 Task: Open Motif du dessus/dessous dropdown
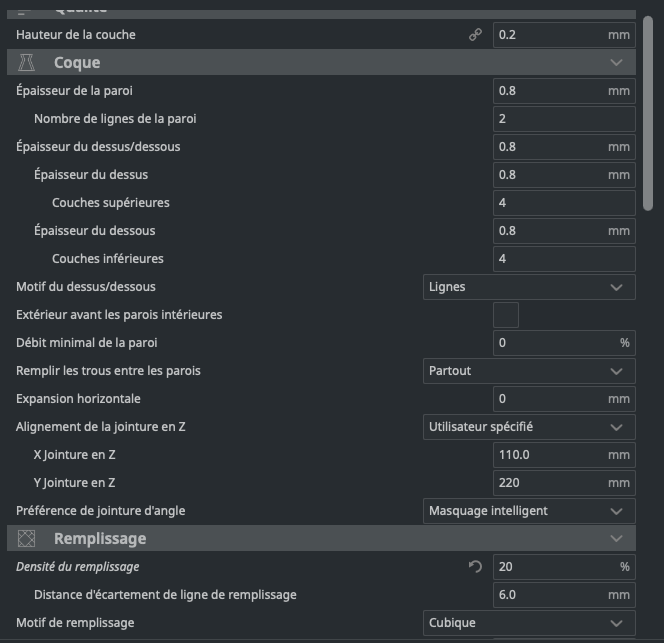529,287
